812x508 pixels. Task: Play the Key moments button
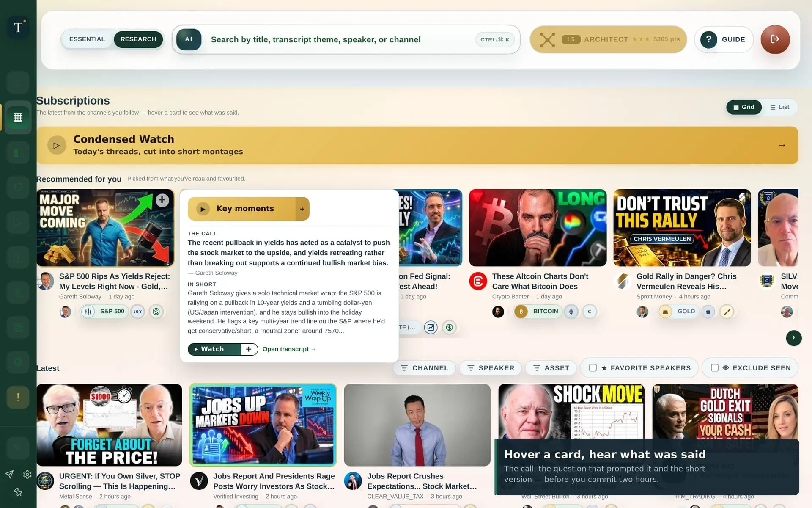click(241, 209)
